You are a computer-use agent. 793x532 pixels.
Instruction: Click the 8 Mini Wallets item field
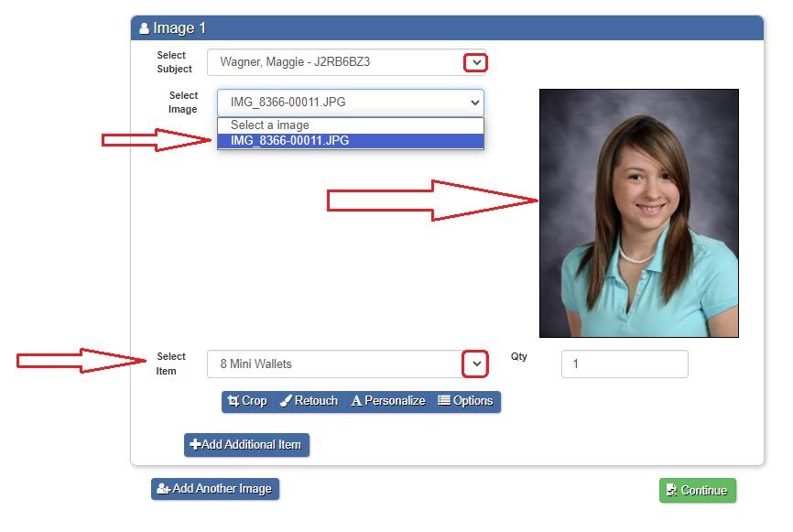click(x=334, y=364)
